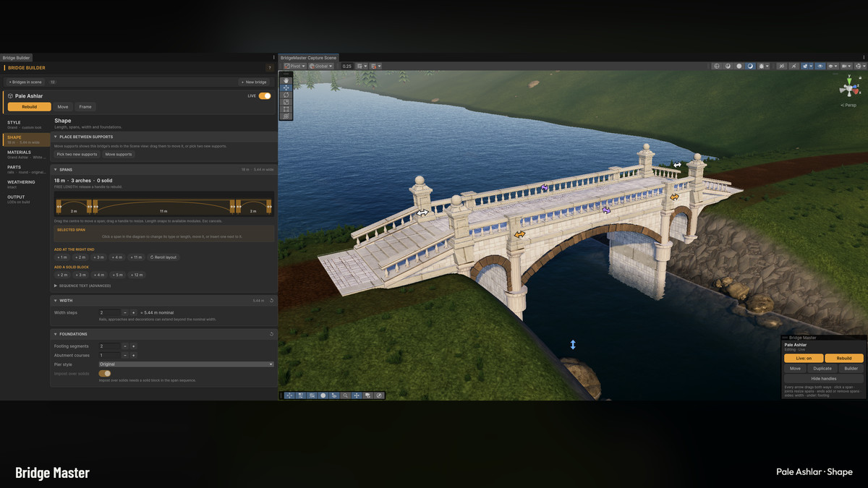The image size is (868, 488).
Task: Toggle scene audio mute icon
Action: pos(794,66)
